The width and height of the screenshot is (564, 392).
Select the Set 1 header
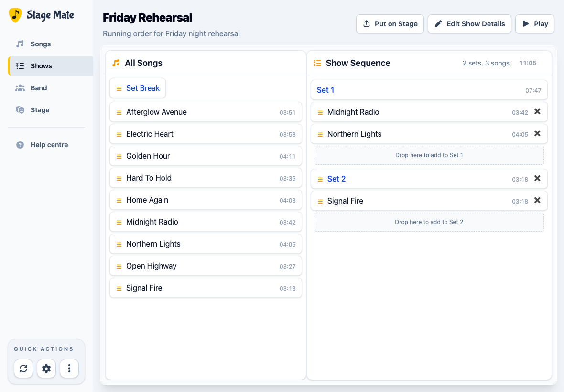[429, 90]
